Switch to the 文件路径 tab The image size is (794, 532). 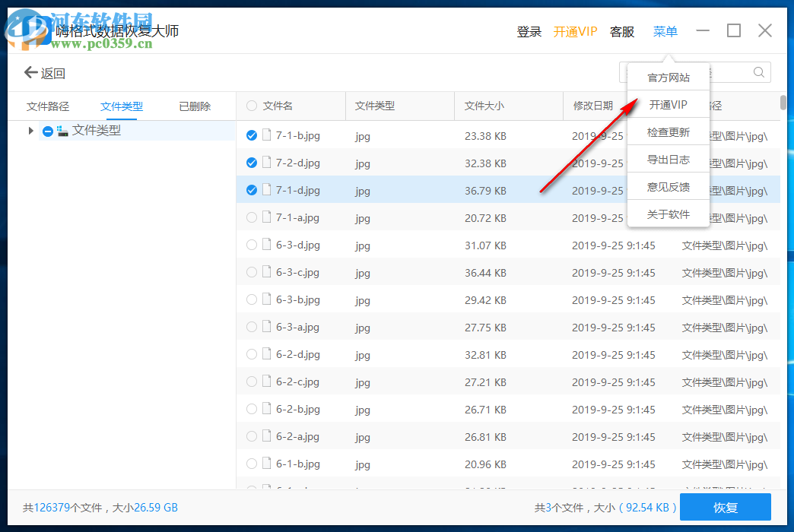click(48, 106)
